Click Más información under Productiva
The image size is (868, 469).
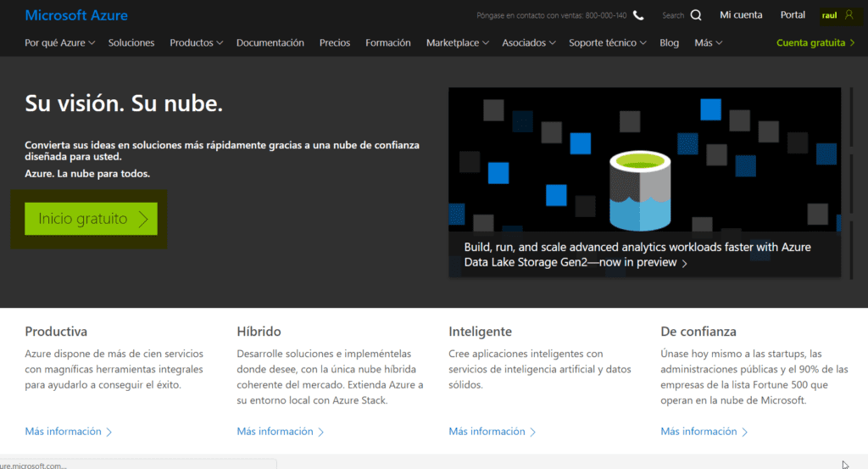(68, 432)
